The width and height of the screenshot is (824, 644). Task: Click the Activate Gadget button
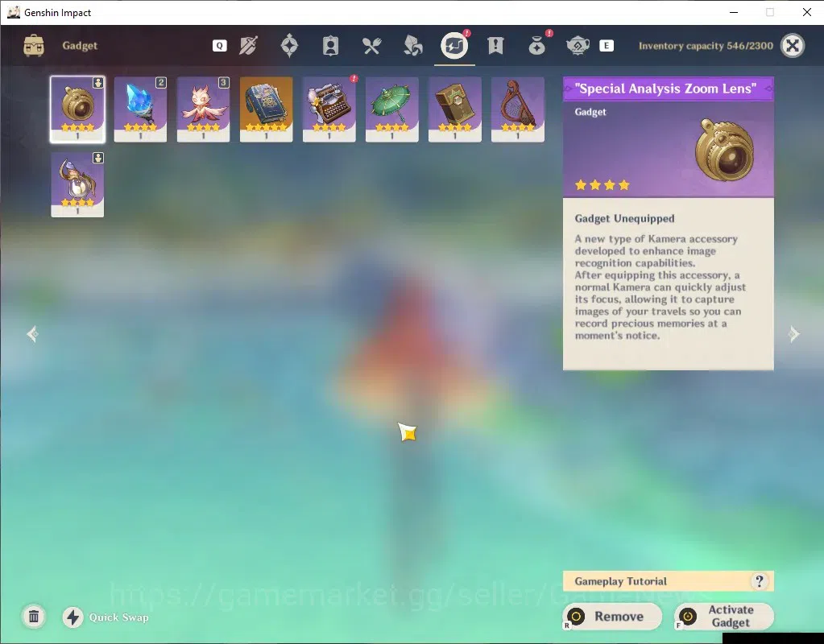724,616
